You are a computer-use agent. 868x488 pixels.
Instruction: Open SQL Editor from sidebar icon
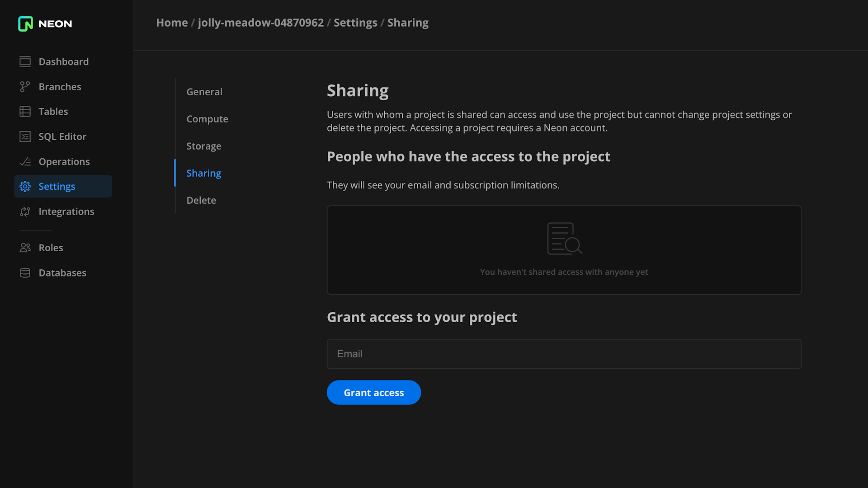coord(24,136)
